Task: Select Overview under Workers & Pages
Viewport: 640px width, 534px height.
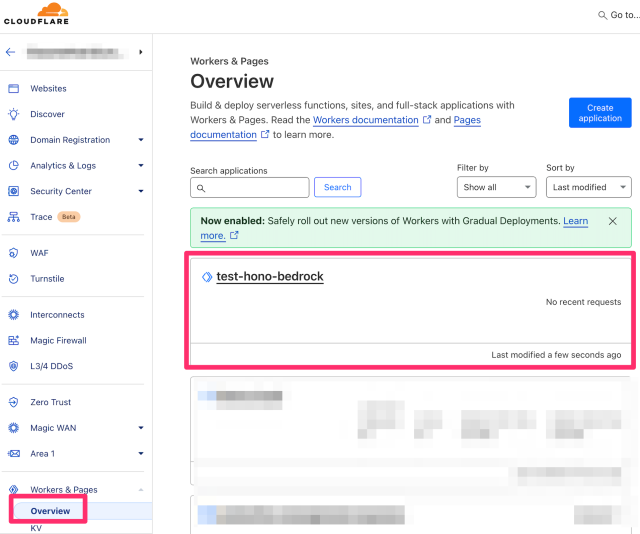Action: point(50,511)
